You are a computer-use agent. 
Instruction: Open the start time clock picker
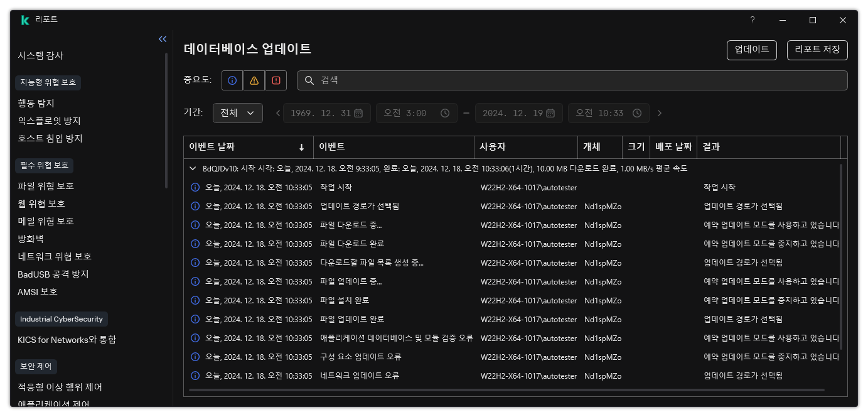[444, 113]
